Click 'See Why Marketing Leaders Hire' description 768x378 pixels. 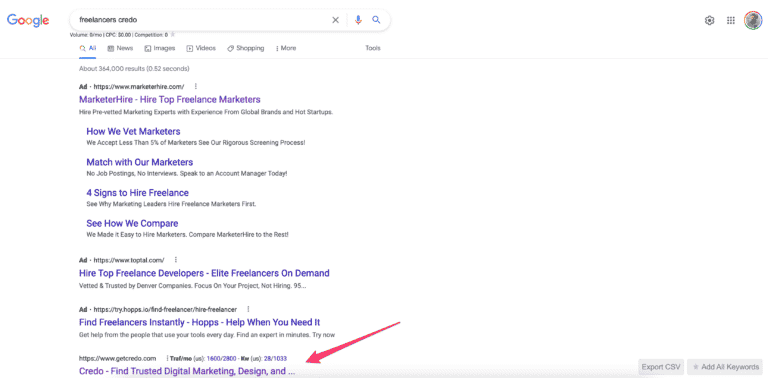(171, 204)
